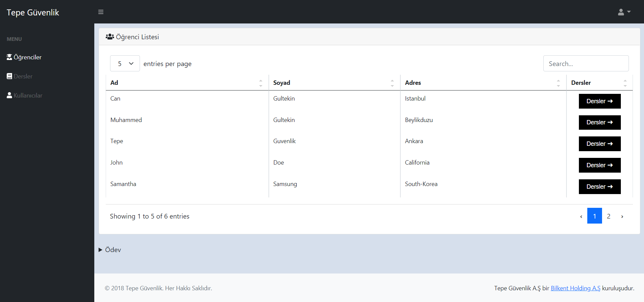Click inside the Search input field
644x302 pixels.
click(586, 63)
